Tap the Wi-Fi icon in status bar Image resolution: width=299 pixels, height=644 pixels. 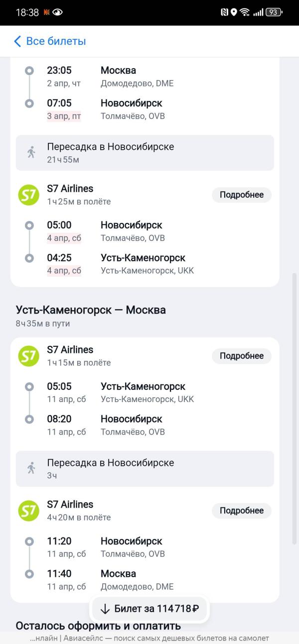coord(244,12)
